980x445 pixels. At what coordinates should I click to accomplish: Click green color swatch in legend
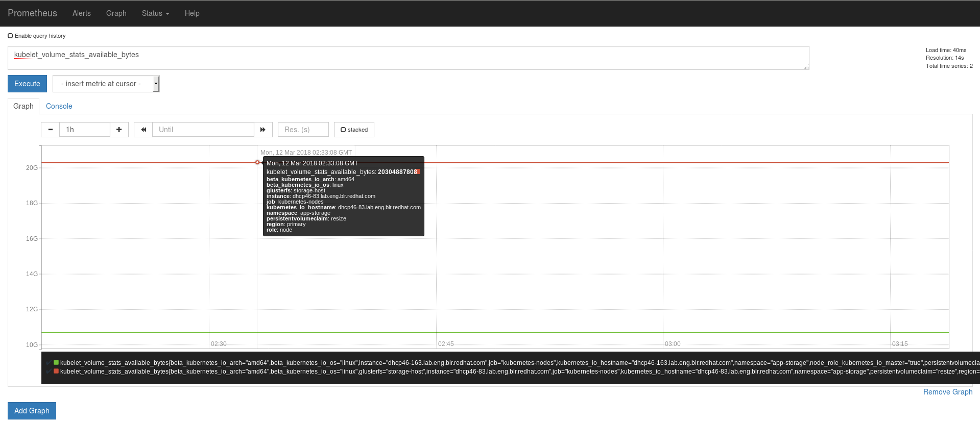pyautogui.click(x=56, y=362)
